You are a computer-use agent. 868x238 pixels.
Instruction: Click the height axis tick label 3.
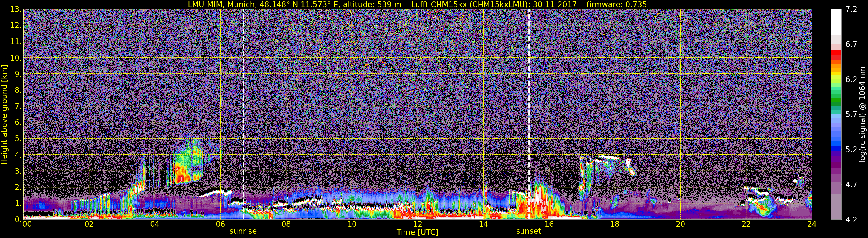coord(18,171)
